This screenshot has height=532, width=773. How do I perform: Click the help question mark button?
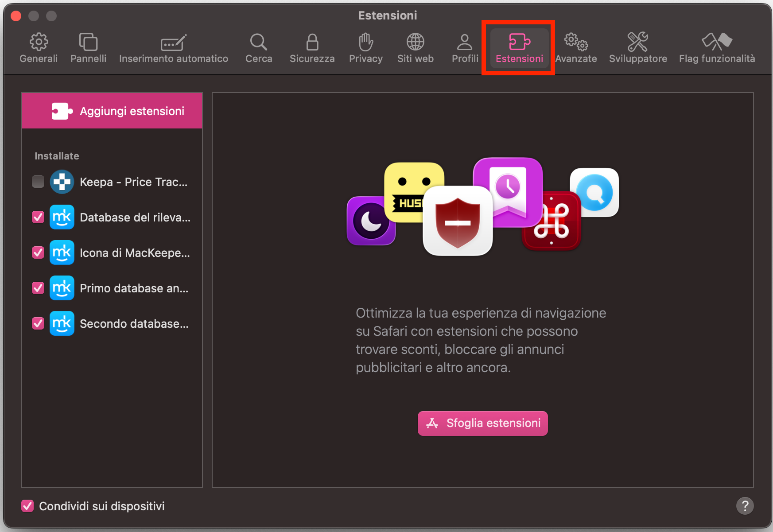point(745,505)
